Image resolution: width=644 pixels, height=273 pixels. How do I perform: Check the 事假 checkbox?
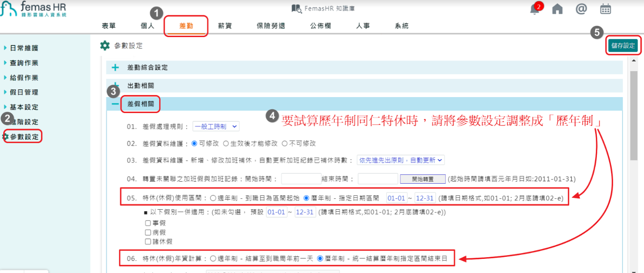[148, 223]
